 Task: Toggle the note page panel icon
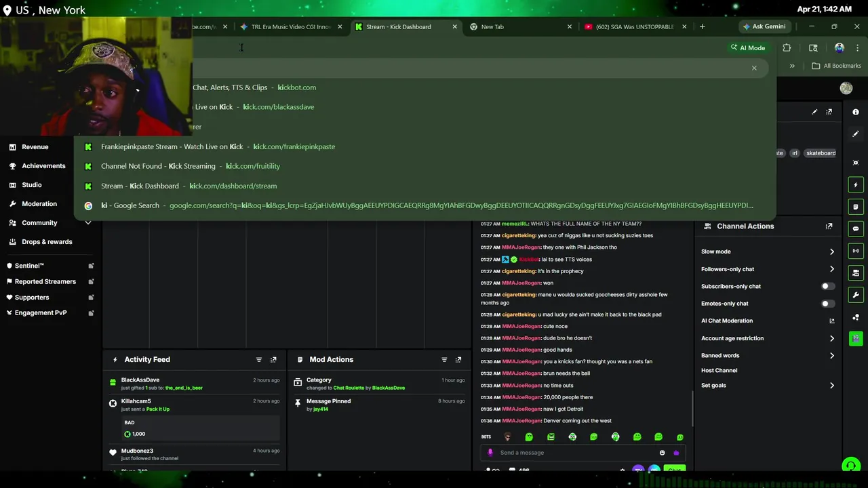point(856,207)
